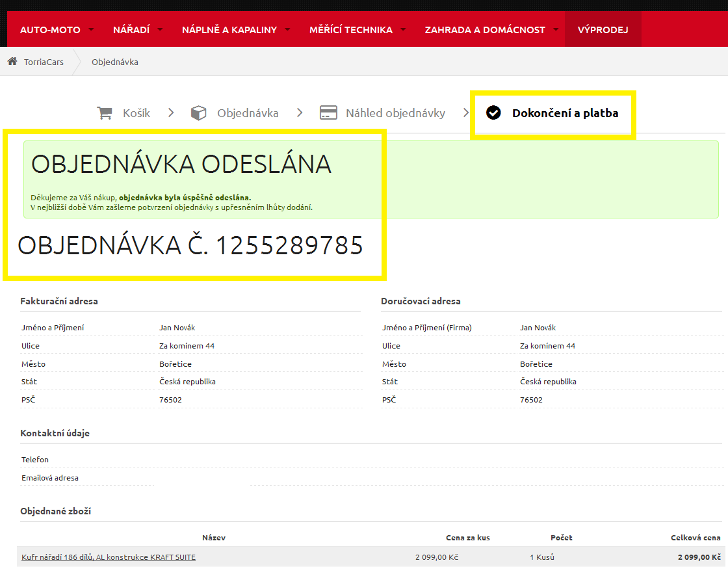The width and height of the screenshot is (728, 567).
Task: Click the Doručovací adresa heading
Action: [421, 301]
